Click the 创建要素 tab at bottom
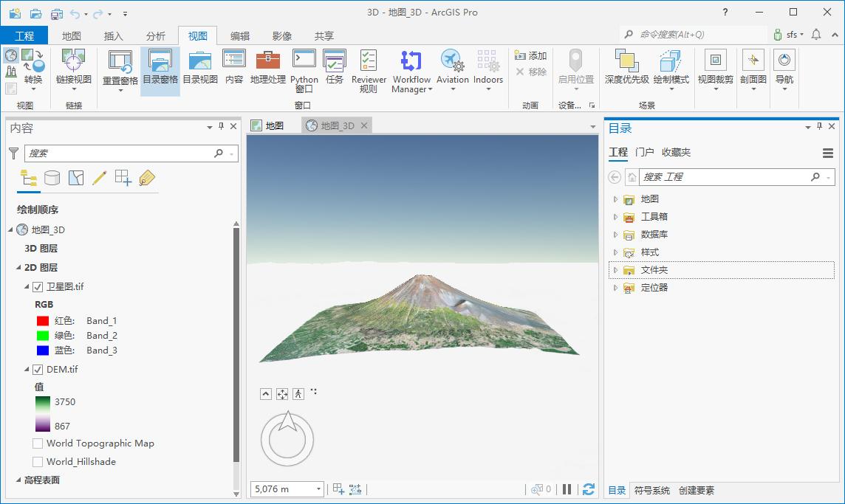This screenshot has height=504, width=845. pos(697,490)
